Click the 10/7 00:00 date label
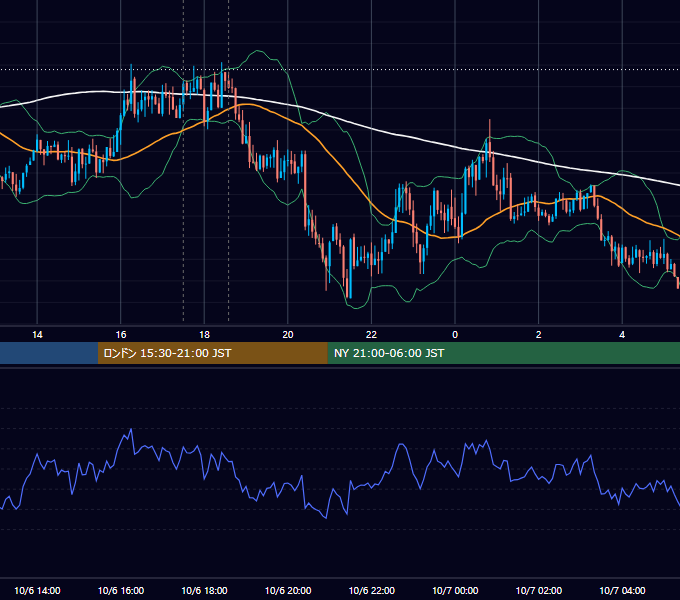This screenshot has height=600, width=680. tap(455, 590)
